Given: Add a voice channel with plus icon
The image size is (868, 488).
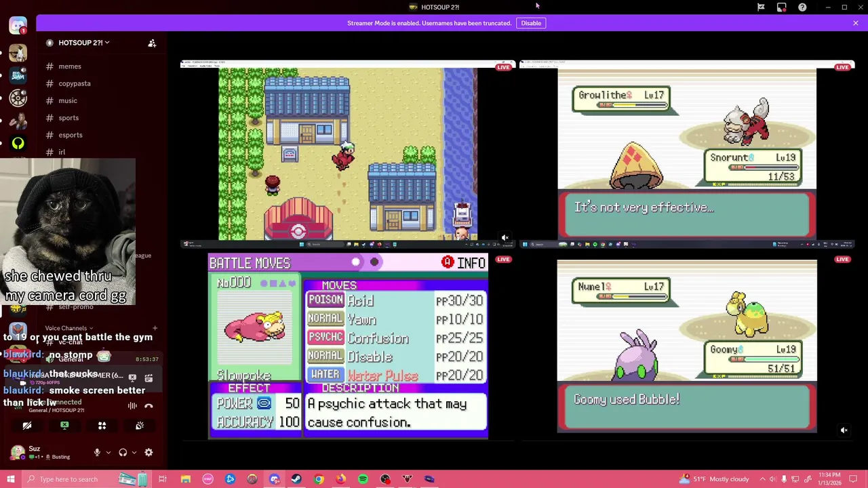Looking at the screenshot, I should (155, 328).
